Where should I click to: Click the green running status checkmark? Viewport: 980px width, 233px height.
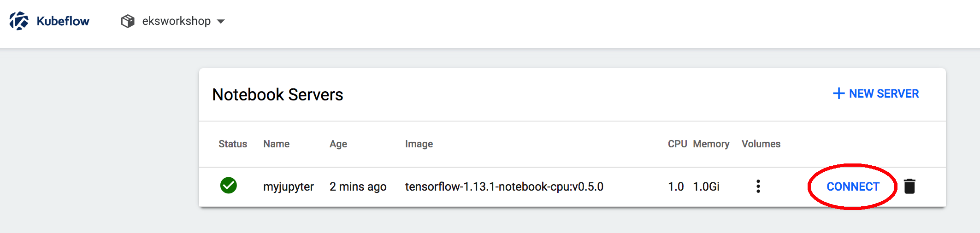(x=228, y=186)
